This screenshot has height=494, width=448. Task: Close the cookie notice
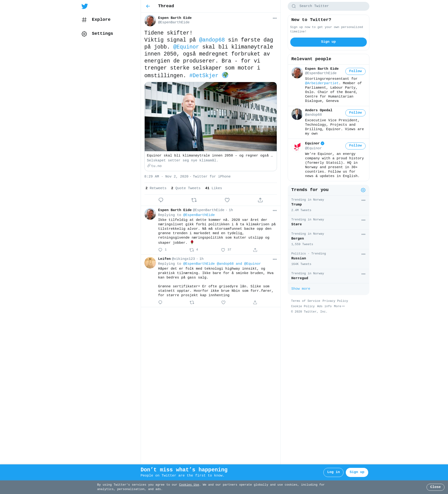pos(435,487)
